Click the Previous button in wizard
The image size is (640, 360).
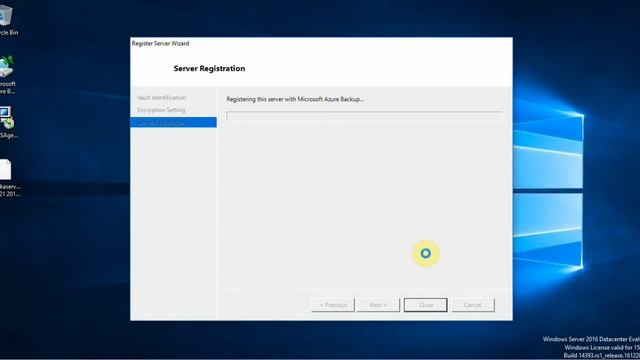point(333,305)
